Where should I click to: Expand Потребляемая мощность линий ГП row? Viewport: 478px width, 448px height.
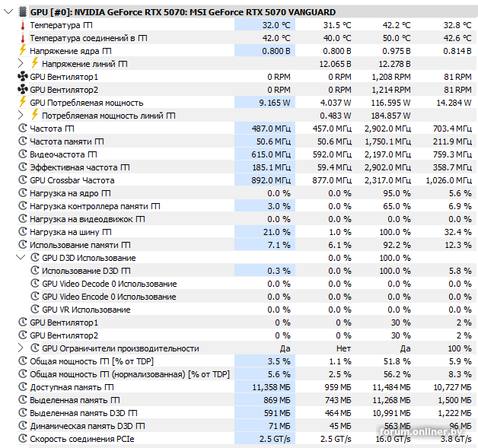click(21, 116)
